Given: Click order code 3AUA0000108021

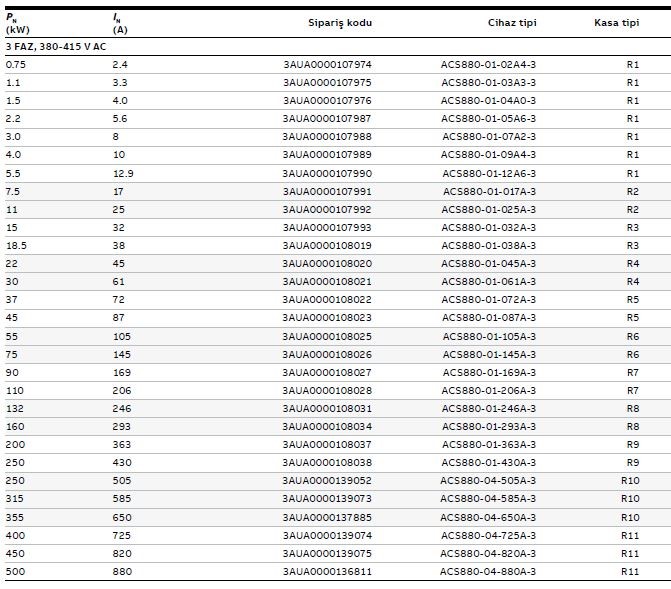Looking at the screenshot, I should click(327, 281).
